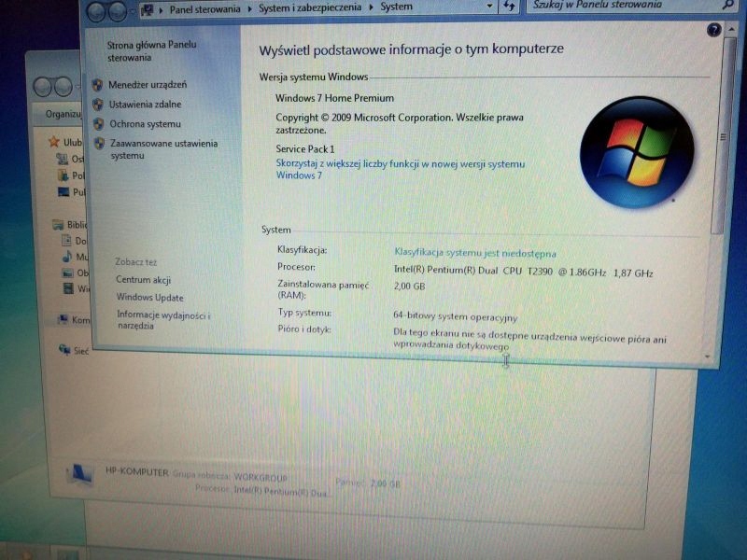Click the shield icon beside Ustawienia zdalne
Screen dimensions: 747x560
98,105
